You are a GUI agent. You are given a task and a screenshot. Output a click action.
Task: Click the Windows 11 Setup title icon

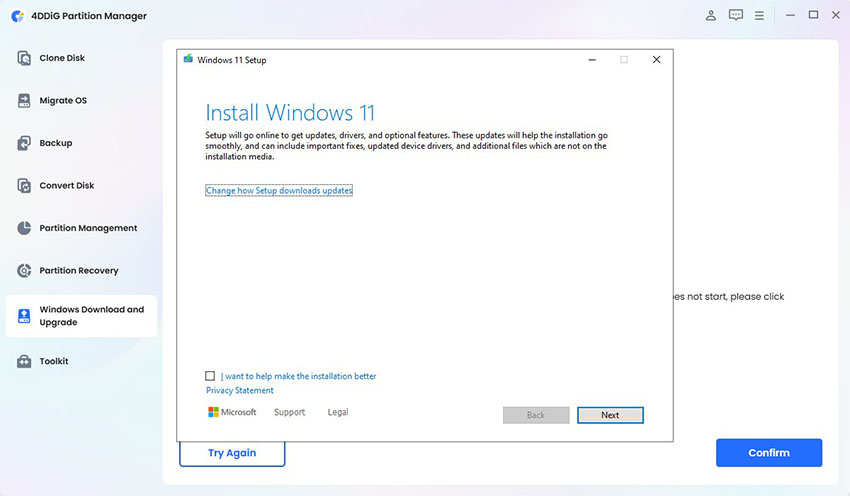[x=188, y=59]
